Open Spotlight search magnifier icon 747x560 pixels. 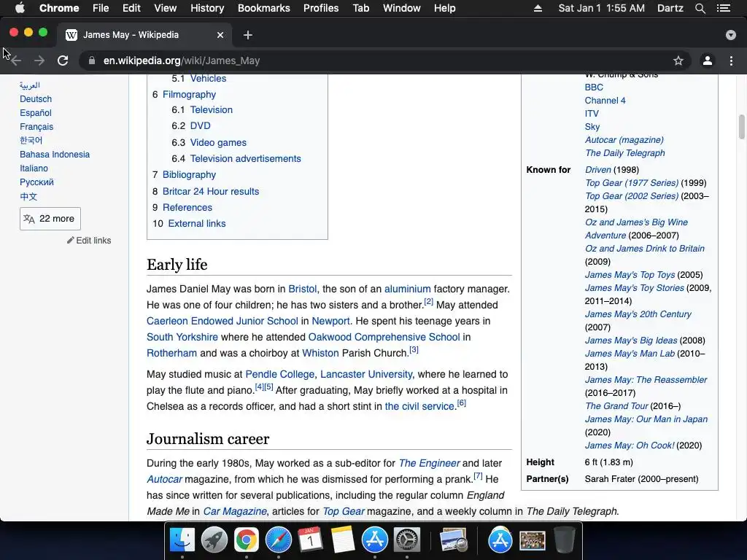(700, 8)
